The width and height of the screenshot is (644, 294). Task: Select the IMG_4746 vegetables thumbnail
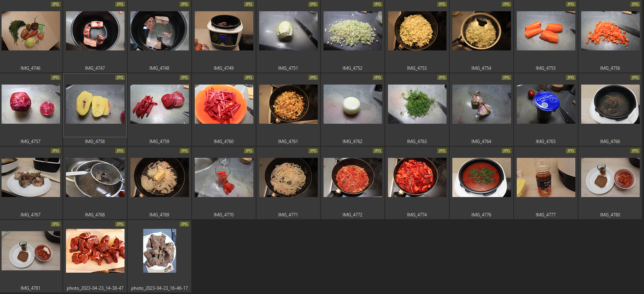(x=31, y=31)
